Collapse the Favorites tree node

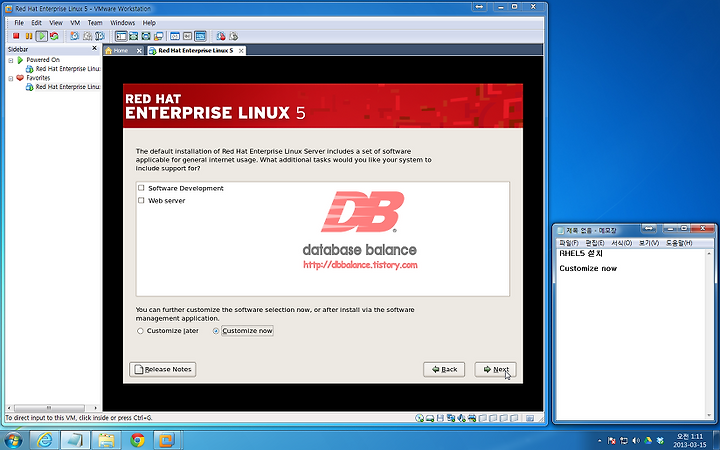(x=11, y=79)
